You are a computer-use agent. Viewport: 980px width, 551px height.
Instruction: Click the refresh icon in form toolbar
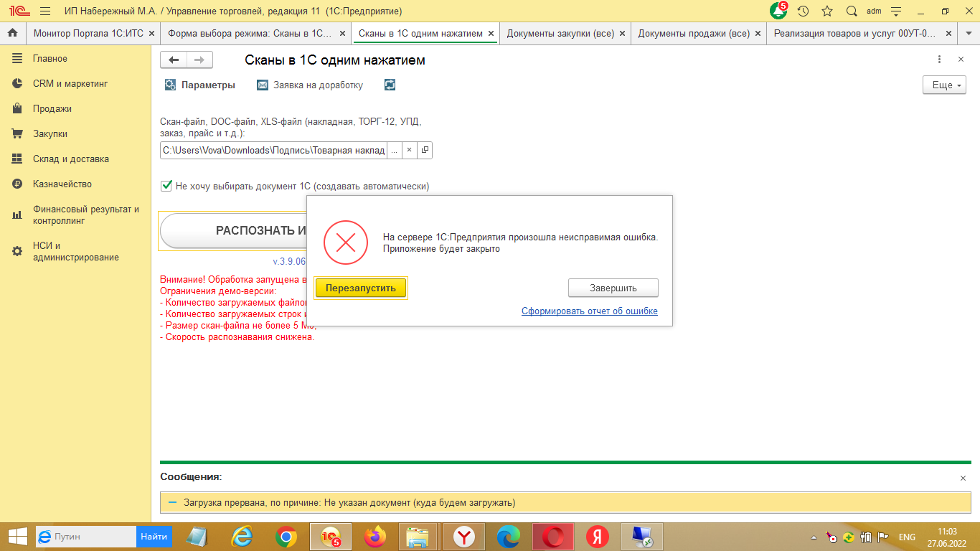coord(390,85)
